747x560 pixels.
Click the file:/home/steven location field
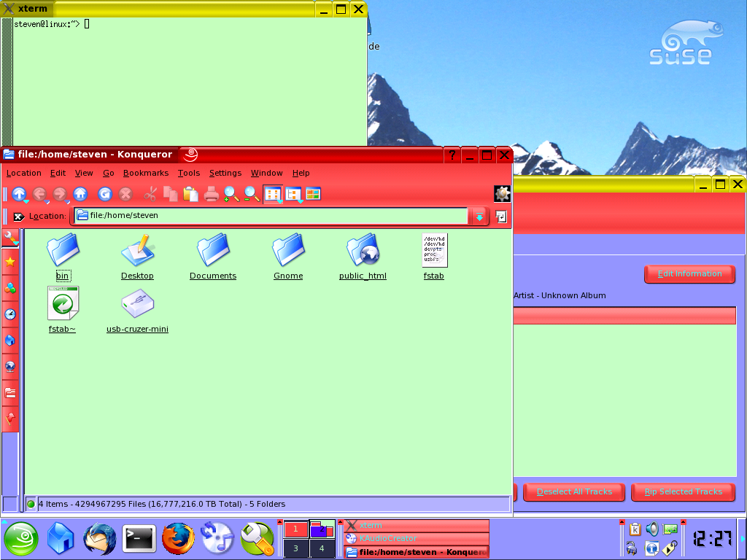(x=271, y=216)
